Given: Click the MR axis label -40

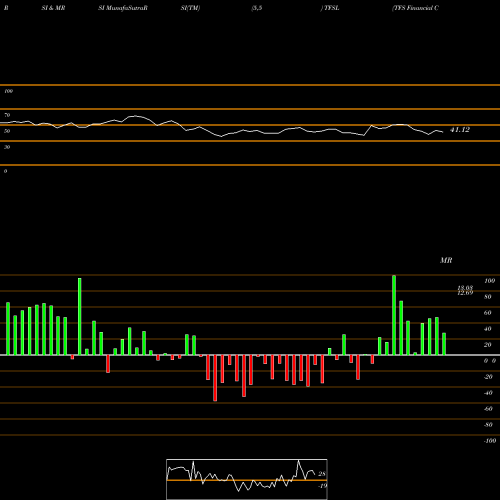Looking at the screenshot, I should [x=488, y=393].
